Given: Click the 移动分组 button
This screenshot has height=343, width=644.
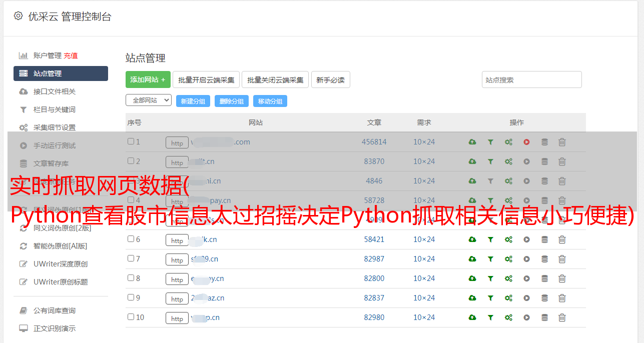Looking at the screenshot, I should tap(270, 101).
